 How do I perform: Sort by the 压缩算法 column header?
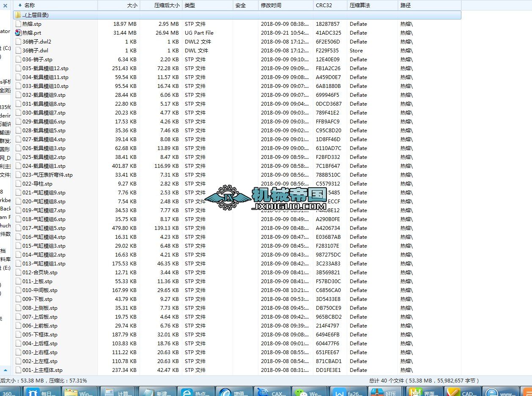pyautogui.click(x=373, y=5)
